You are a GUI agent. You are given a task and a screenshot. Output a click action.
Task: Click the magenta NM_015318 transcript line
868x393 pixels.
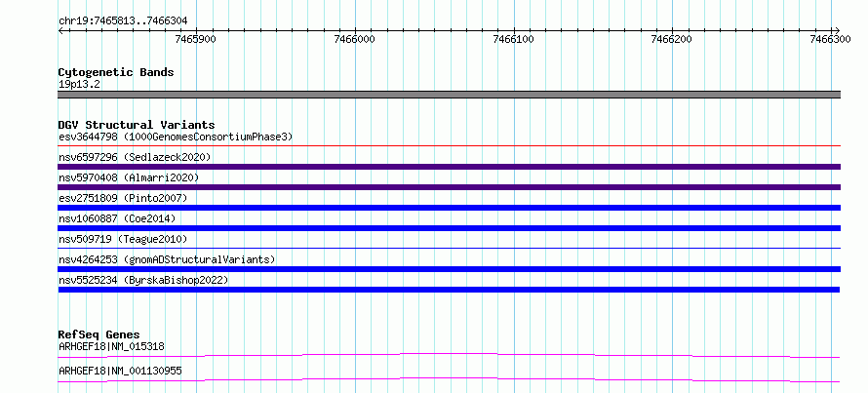(450, 355)
